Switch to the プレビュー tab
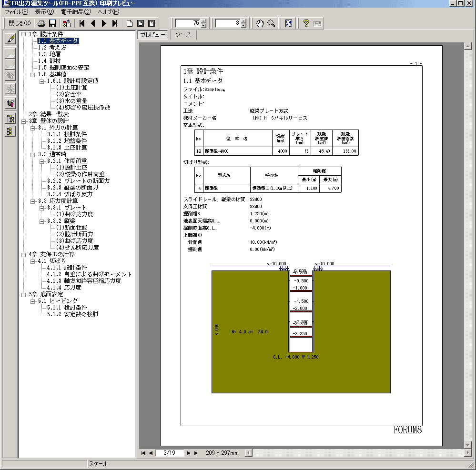 152,35
